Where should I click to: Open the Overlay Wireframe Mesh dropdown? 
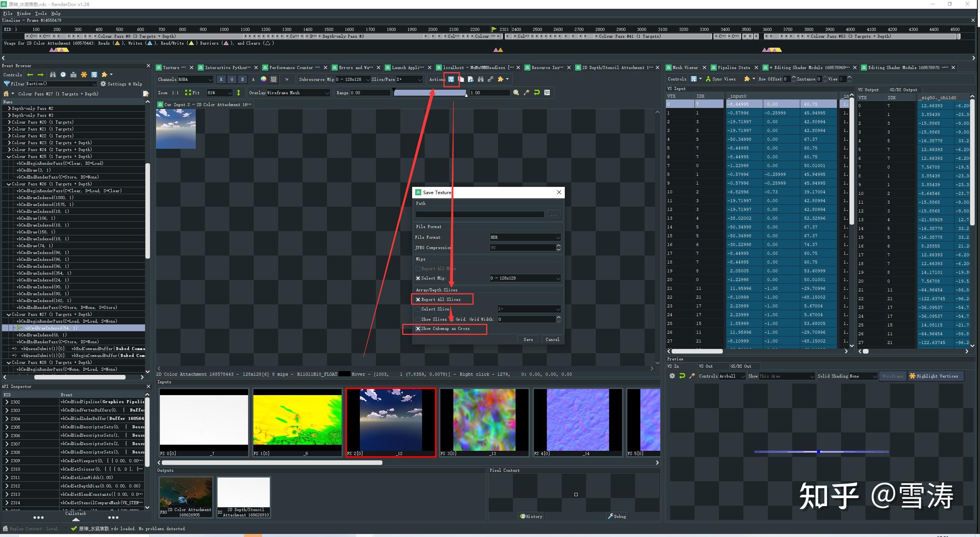tap(298, 93)
